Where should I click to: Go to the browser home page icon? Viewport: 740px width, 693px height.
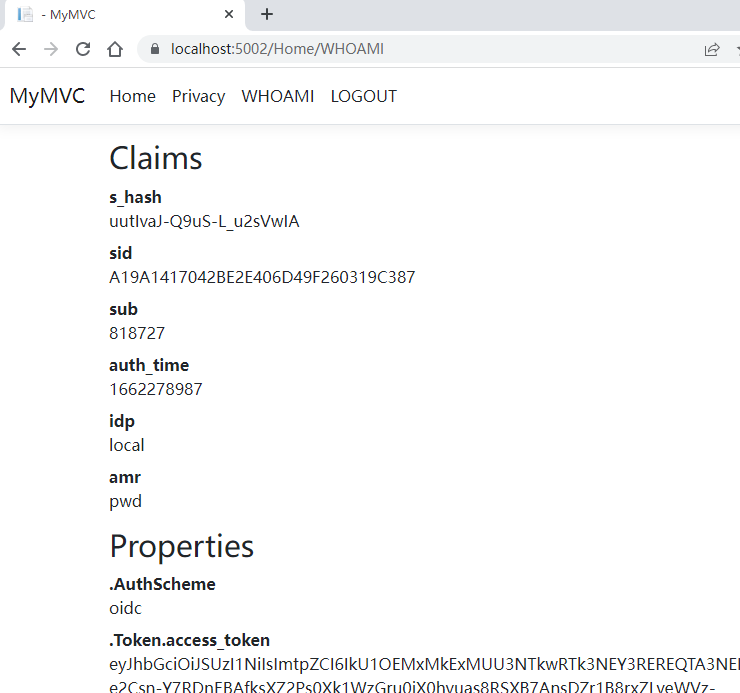tap(115, 49)
